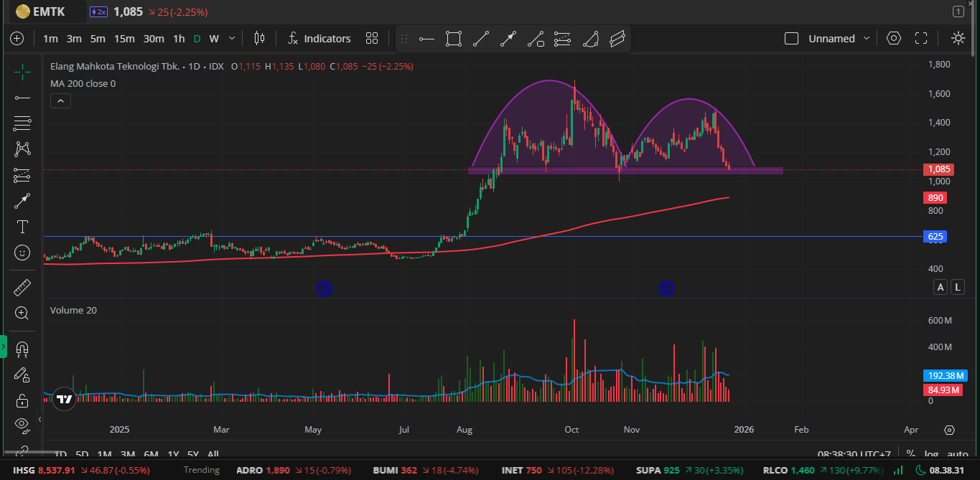Toggle the log scale option

pyautogui.click(x=932, y=453)
